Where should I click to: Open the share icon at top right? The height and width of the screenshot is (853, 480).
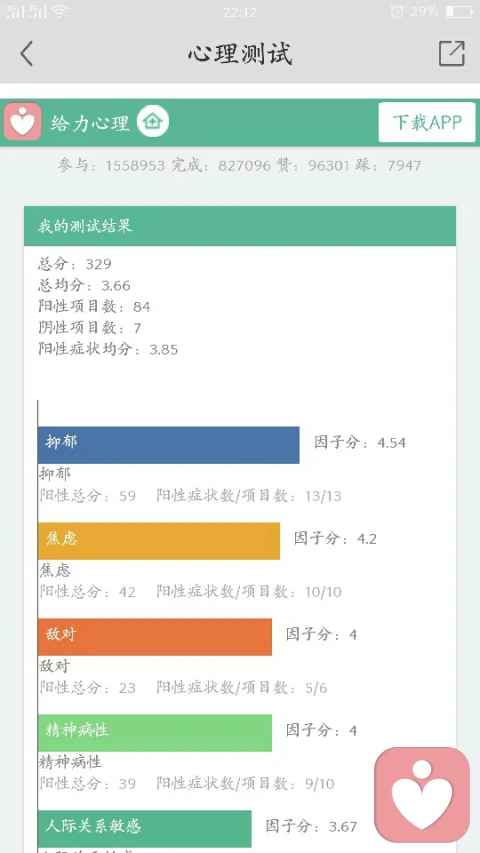(x=452, y=53)
